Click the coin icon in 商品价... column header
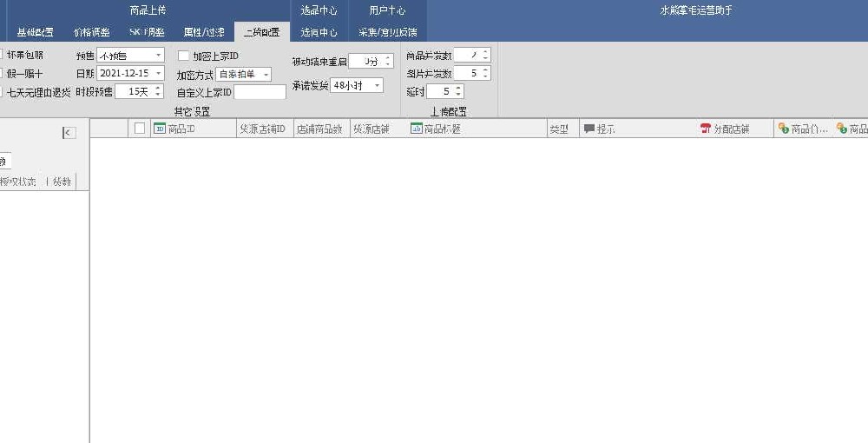Image resolution: width=868 pixels, height=443 pixels. [x=783, y=129]
